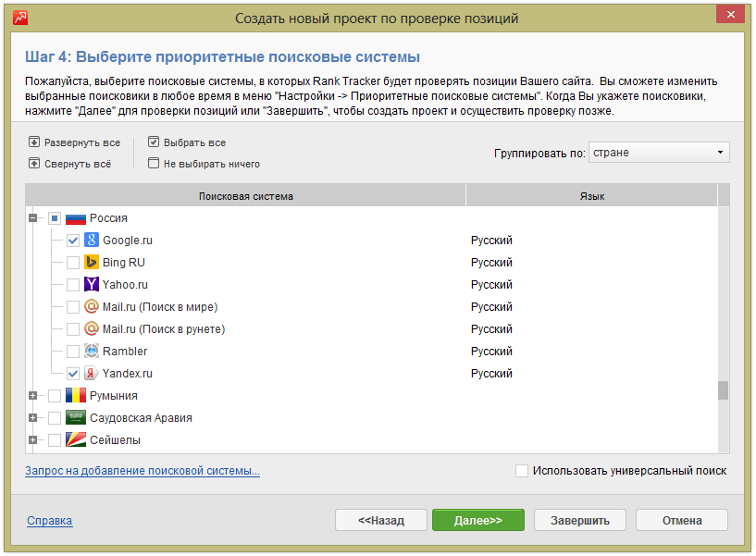Click the Отмена button
This screenshot has width=756, height=556.
[682, 520]
